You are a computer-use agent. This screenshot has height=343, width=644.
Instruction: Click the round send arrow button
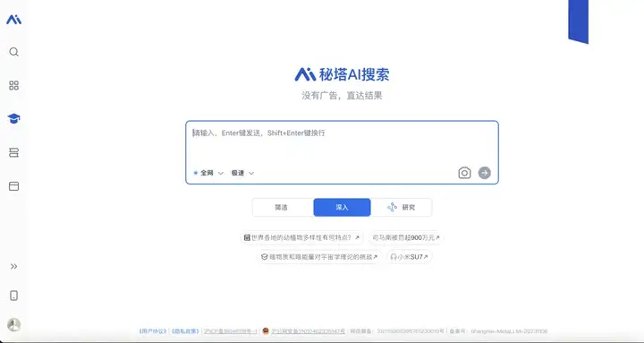tap(485, 173)
